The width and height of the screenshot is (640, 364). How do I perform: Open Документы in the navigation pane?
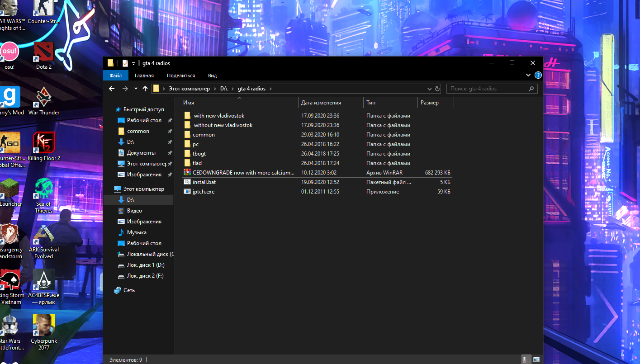click(141, 153)
